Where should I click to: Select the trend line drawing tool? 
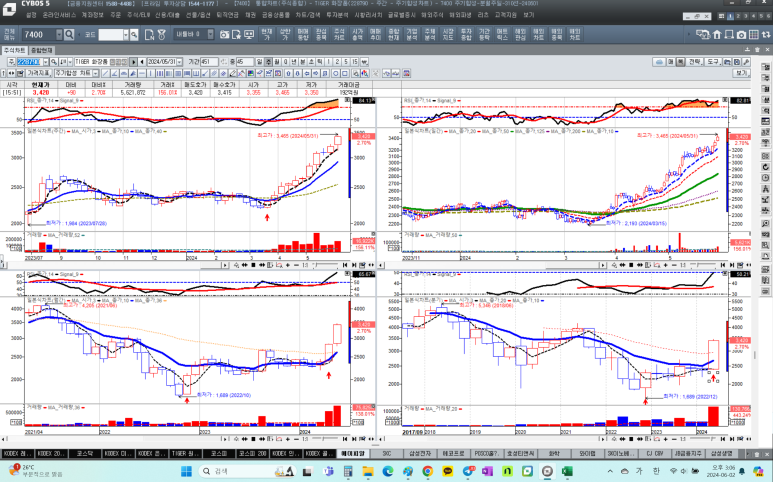pos(105,73)
